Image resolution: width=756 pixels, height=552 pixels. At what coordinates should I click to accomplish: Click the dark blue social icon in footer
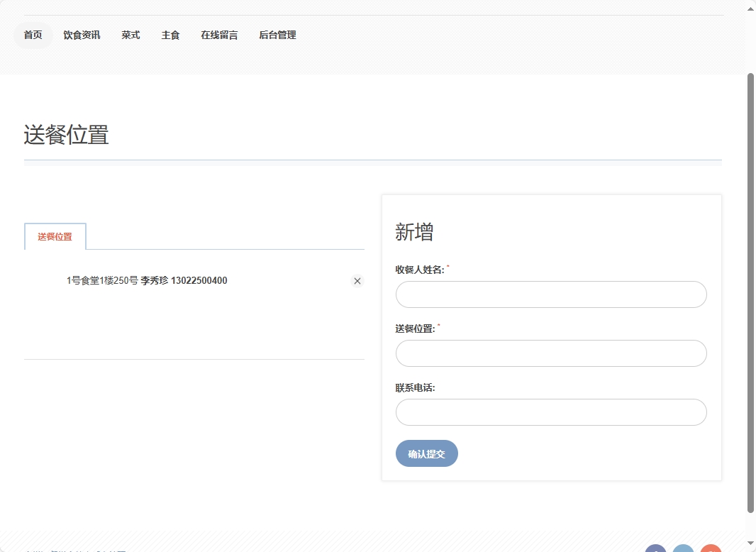[x=655, y=549]
